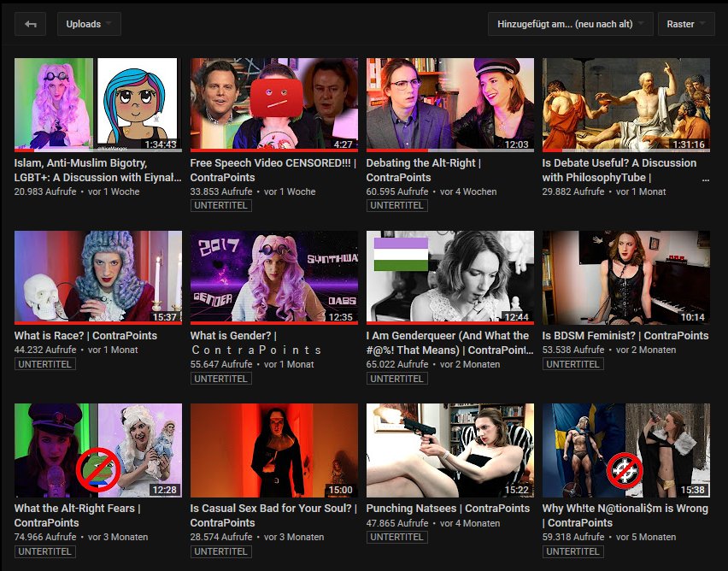The image size is (728, 571).
Task: Open the What the Alt-Right Fears thumbnail
Action: coord(98,450)
